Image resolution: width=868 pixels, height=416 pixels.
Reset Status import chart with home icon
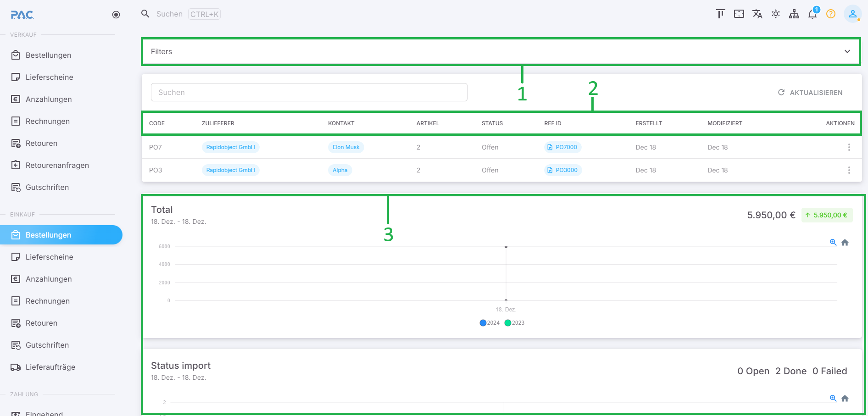click(x=845, y=398)
